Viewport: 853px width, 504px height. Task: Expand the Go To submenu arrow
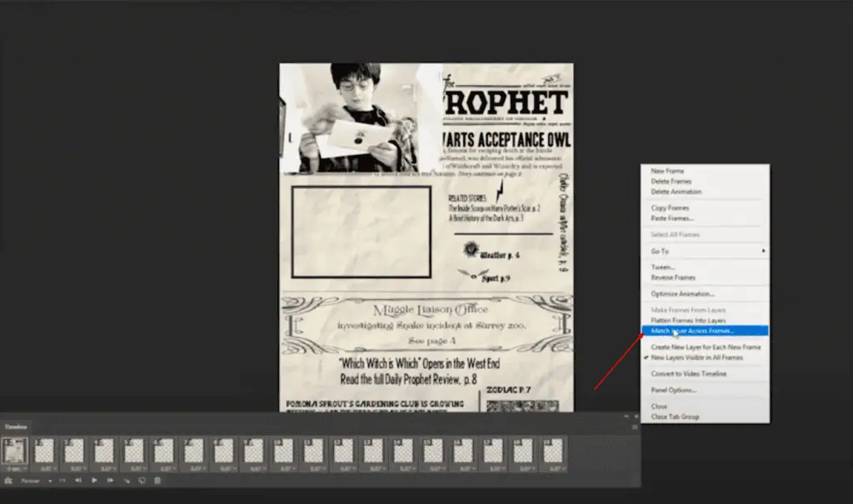(x=763, y=251)
